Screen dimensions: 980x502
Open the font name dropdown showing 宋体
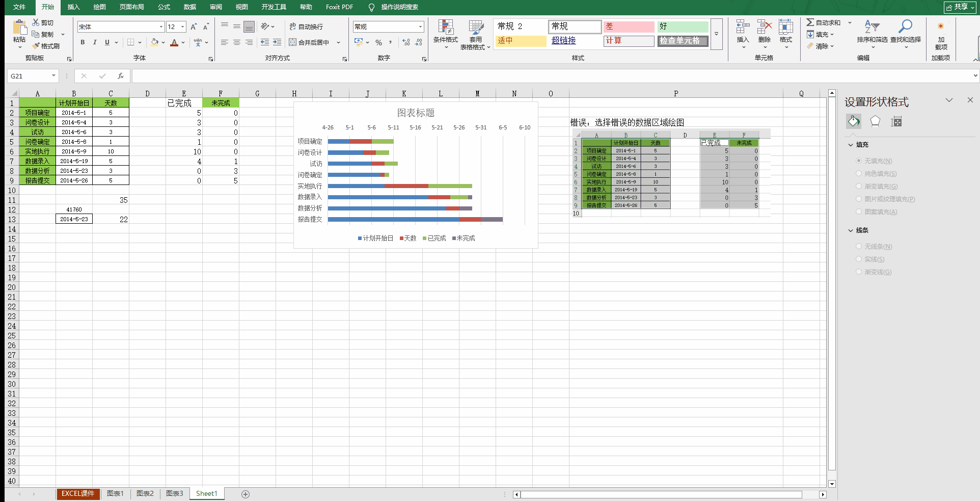point(161,27)
